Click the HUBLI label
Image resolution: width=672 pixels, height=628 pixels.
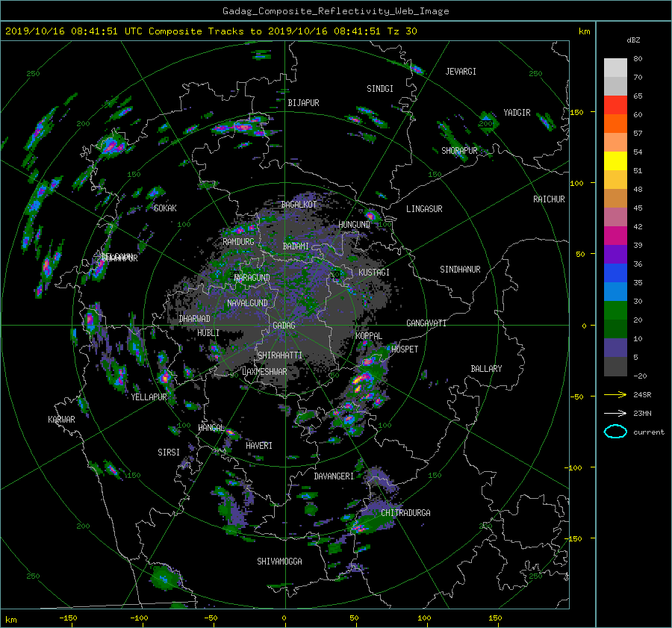coord(208,333)
